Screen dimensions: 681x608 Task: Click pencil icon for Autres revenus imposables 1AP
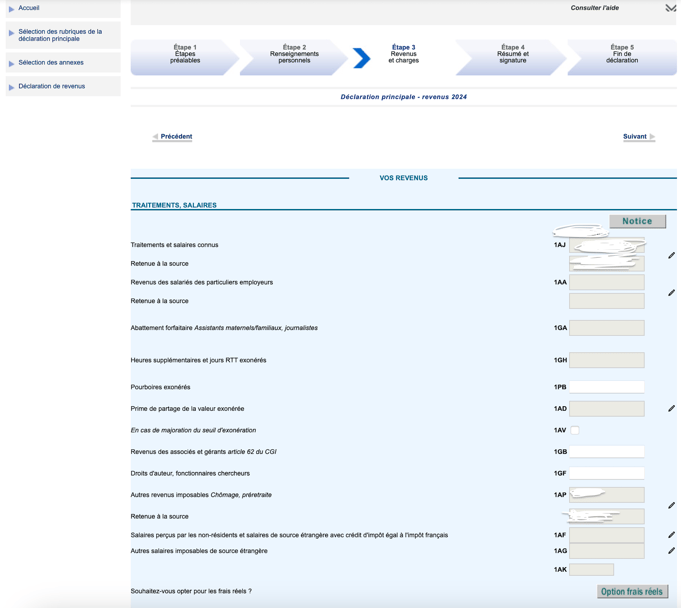click(x=671, y=506)
